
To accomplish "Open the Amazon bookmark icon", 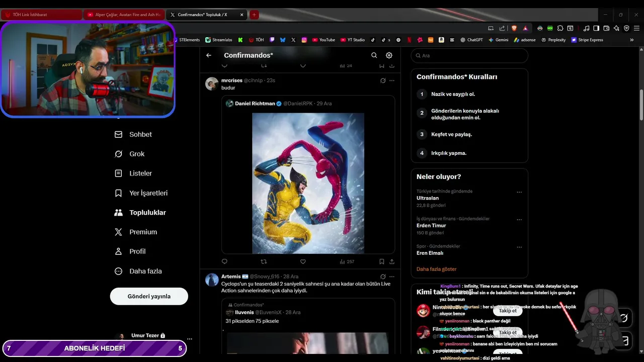I will pos(441,40).
